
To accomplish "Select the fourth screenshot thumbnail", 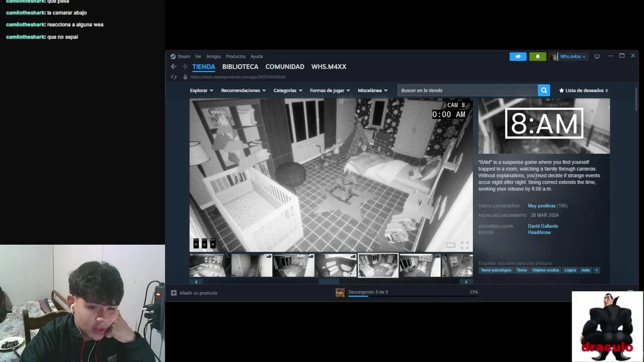I will pos(336,265).
